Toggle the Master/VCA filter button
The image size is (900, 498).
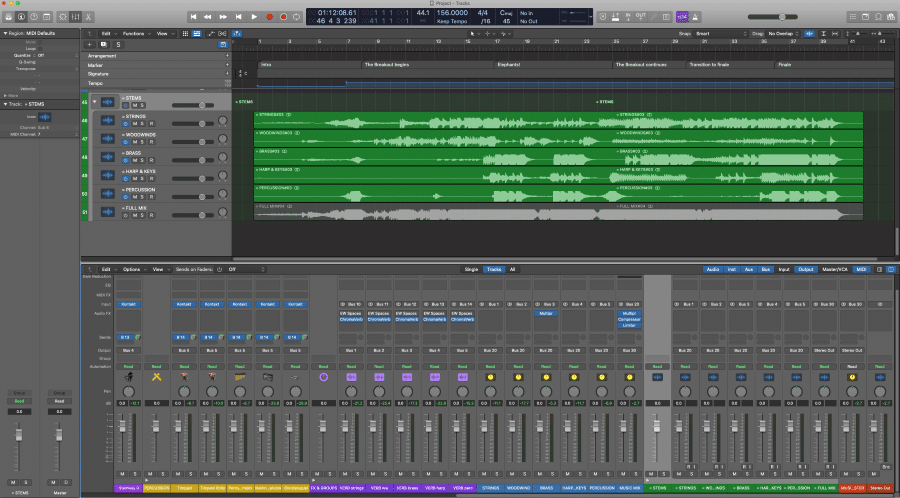pos(834,269)
